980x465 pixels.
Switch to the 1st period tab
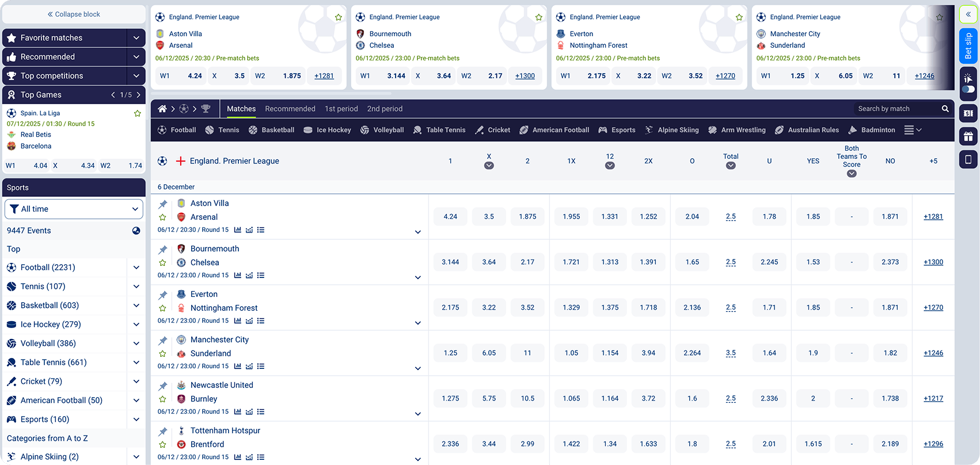(x=341, y=109)
